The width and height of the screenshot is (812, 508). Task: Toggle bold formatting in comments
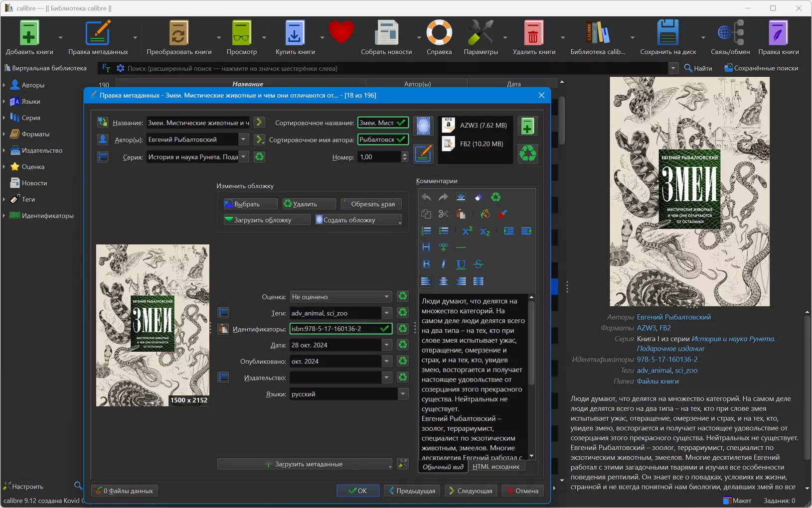426,264
